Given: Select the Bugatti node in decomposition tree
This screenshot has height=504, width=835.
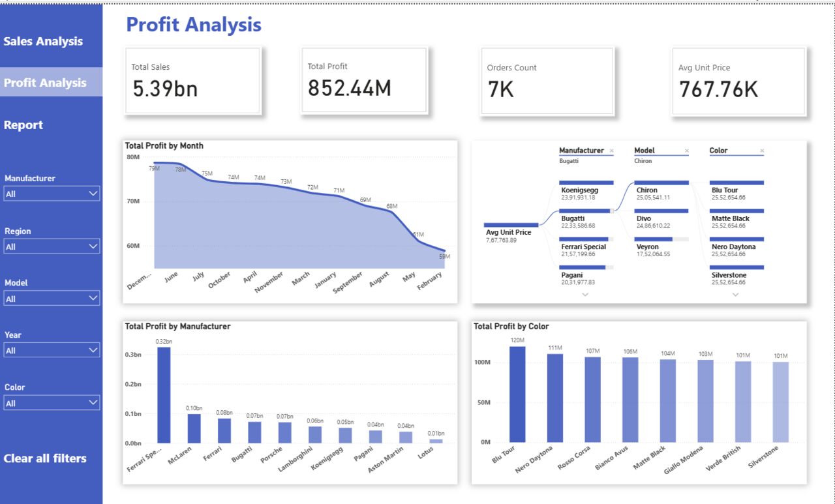Looking at the screenshot, I should 586,218.
